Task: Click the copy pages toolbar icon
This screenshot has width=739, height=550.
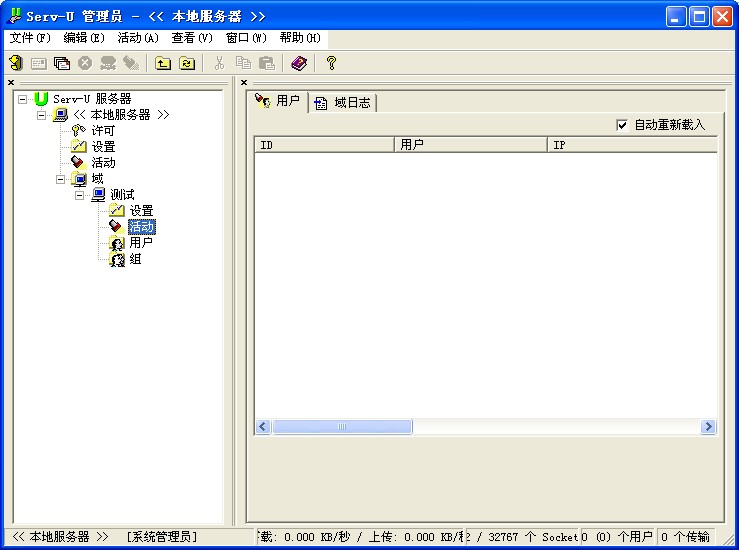Action: 243,63
